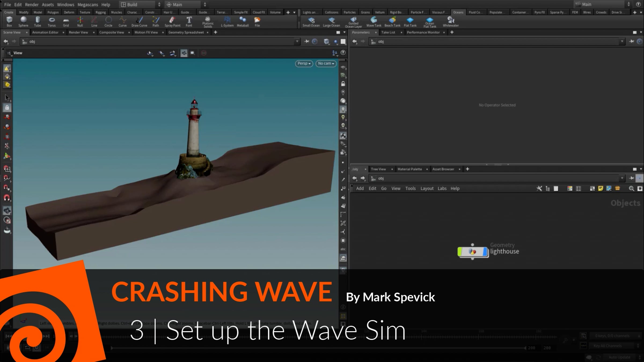
Task: Open the Persp view dropdown
Action: coord(304,63)
